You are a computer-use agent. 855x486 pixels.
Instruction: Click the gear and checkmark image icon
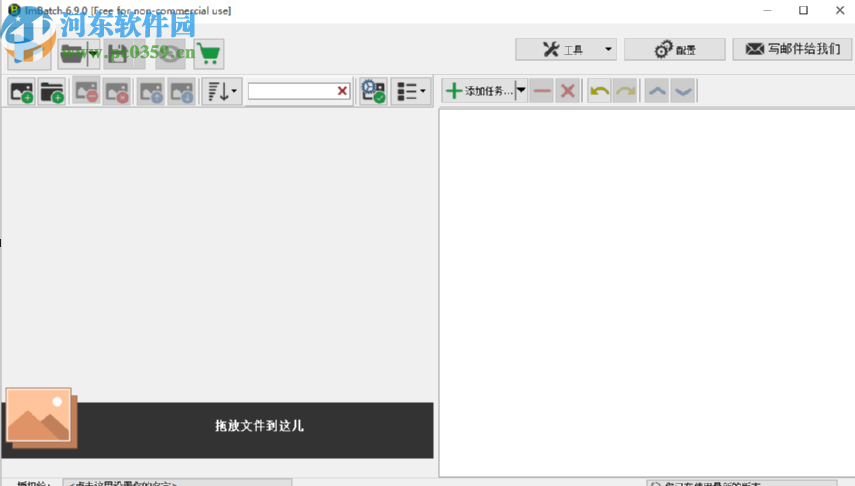(x=374, y=92)
